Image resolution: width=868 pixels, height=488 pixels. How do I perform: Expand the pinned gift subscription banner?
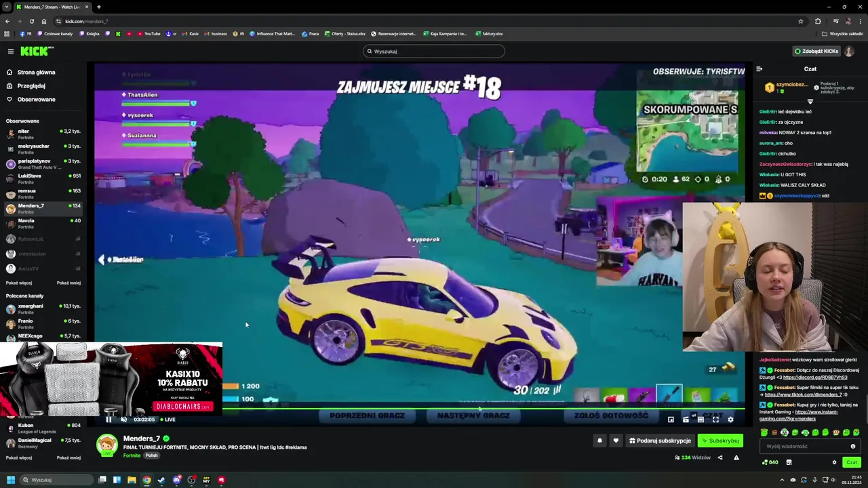(810, 101)
